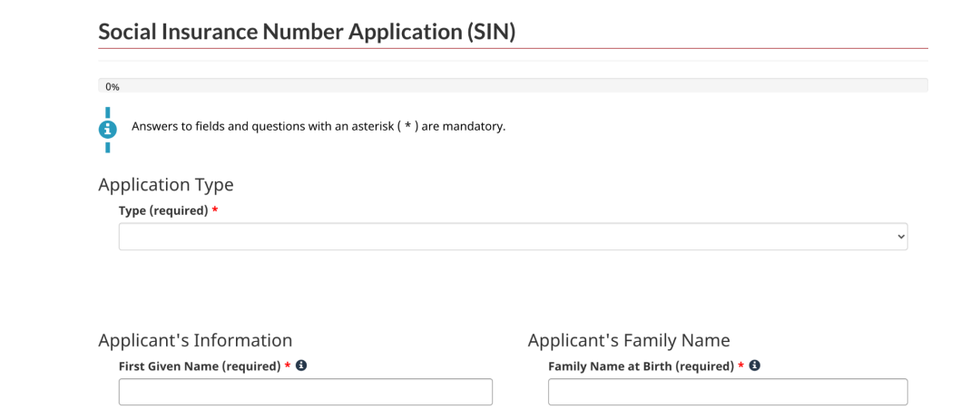This screenshot has height=419, width=980.
Task: Click the 'Family Name at Birth (required)' label
Action: [x=641, y=366]
